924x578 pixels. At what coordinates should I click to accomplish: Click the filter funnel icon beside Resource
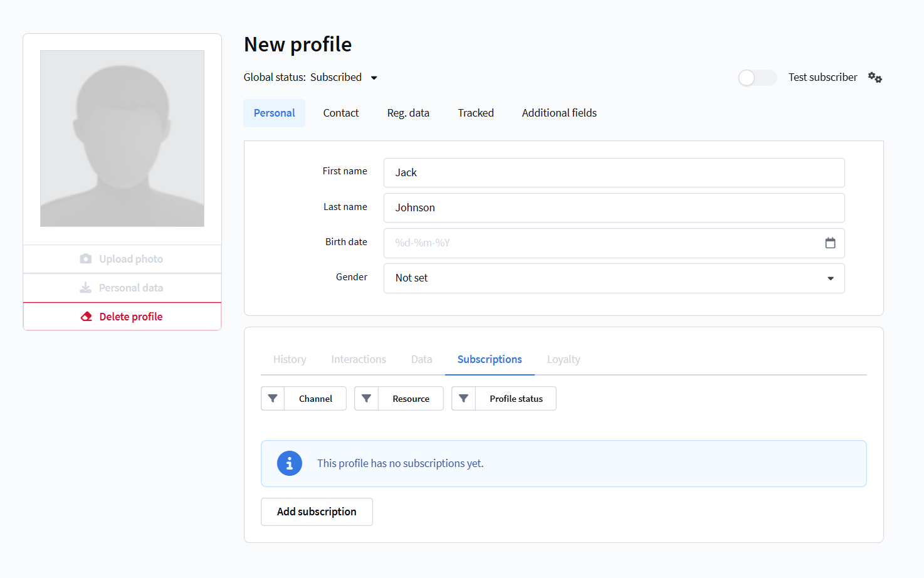click(367, 399)
